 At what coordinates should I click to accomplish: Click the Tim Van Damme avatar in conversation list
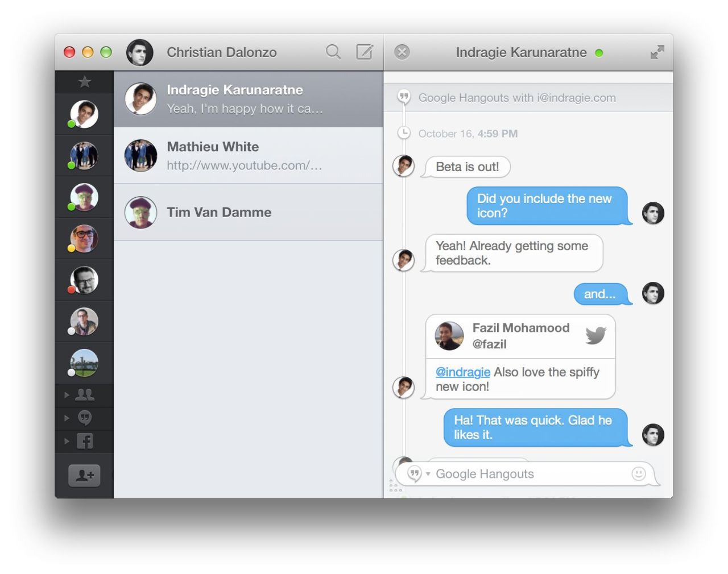coord(140,213)
